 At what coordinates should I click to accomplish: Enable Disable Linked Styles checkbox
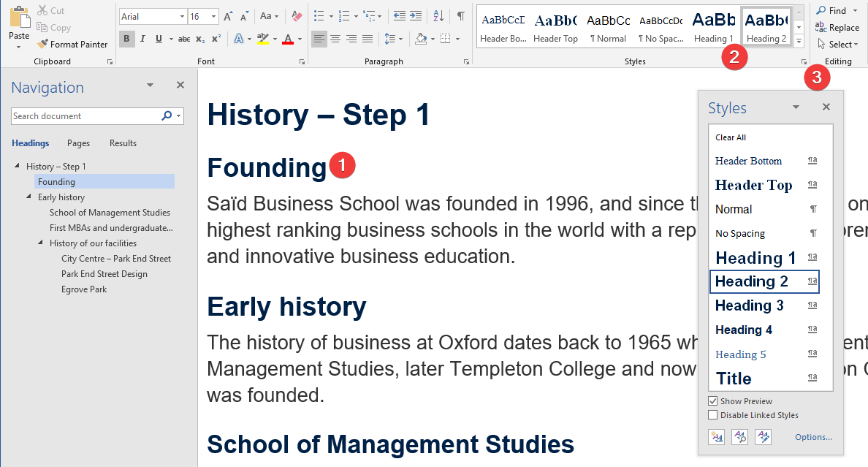pyautogui.click(x=713, y=415)
